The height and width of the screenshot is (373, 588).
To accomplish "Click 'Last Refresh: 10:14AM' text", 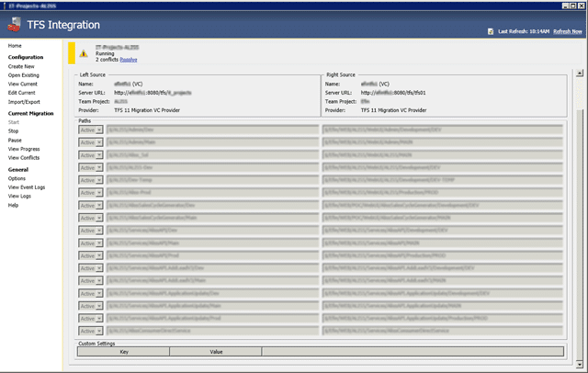I will point(524,31).
